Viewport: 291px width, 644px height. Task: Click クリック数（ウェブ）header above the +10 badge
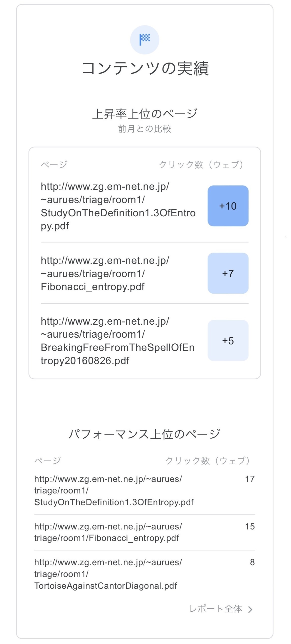[201, 165]
